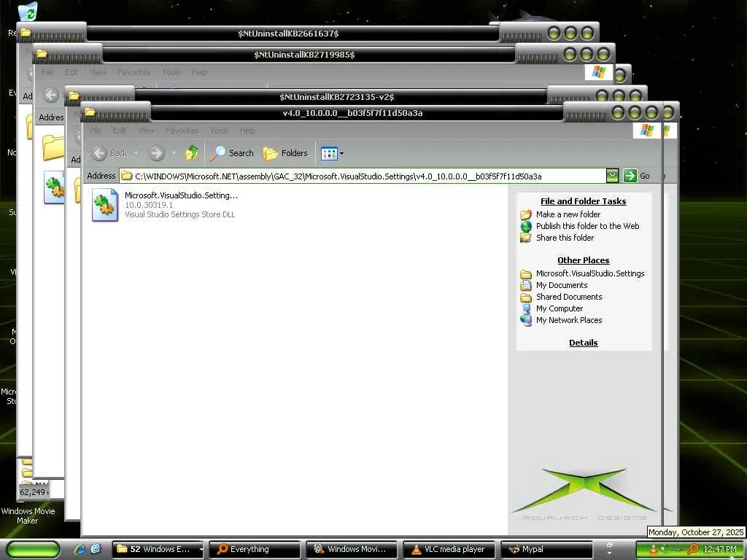Viewport: 747px width, 560px height.
Task: Click the Back arrow in the front Explorer window
Action: [99, 153]
